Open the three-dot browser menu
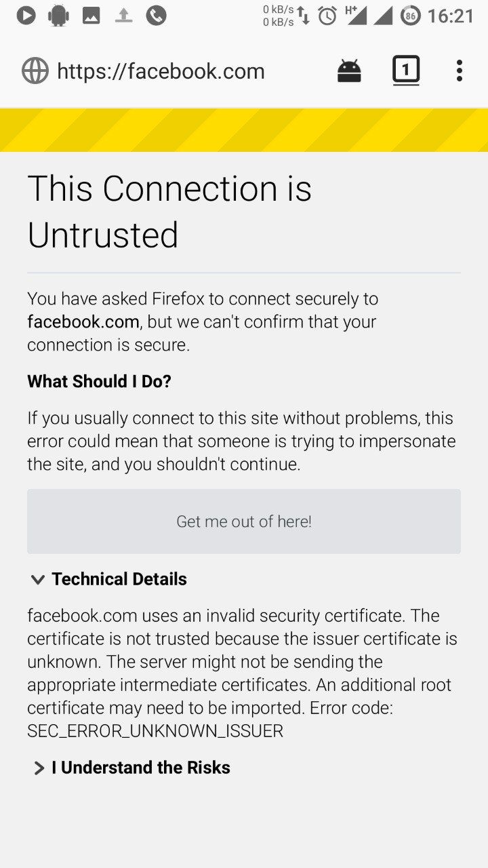The height and width of the screenshot is (868, 488). 460,71
